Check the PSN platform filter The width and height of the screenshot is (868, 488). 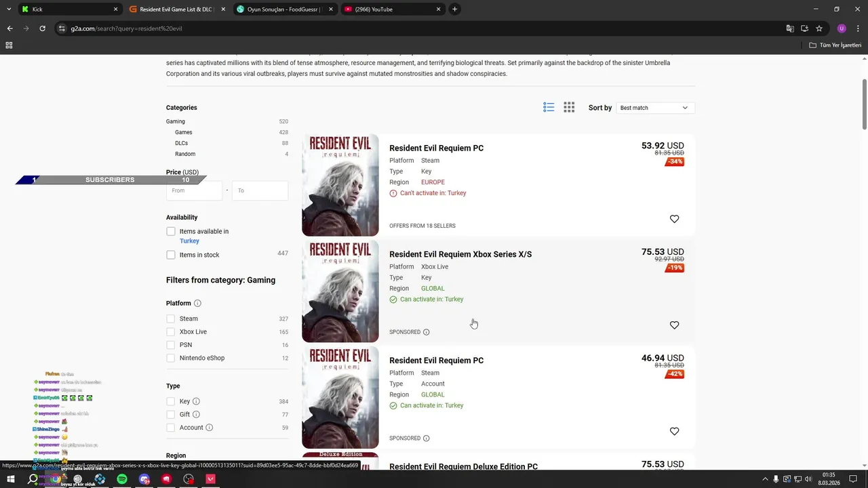click(171, 345)
